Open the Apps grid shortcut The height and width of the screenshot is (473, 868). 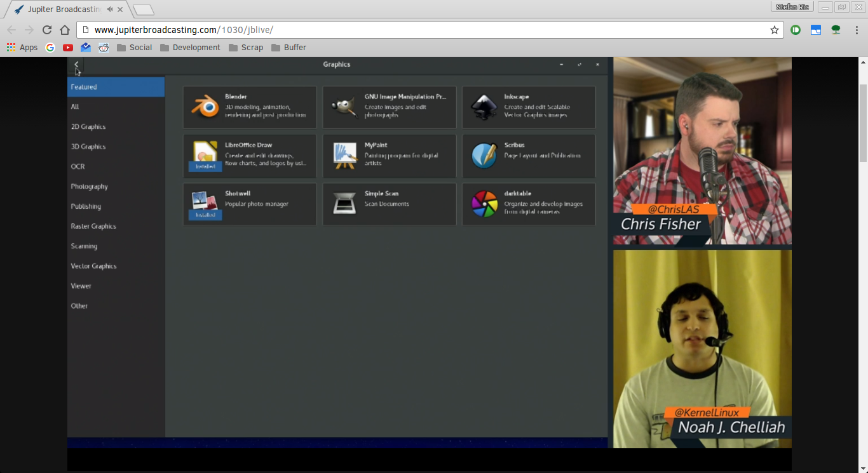pos(22,48)
